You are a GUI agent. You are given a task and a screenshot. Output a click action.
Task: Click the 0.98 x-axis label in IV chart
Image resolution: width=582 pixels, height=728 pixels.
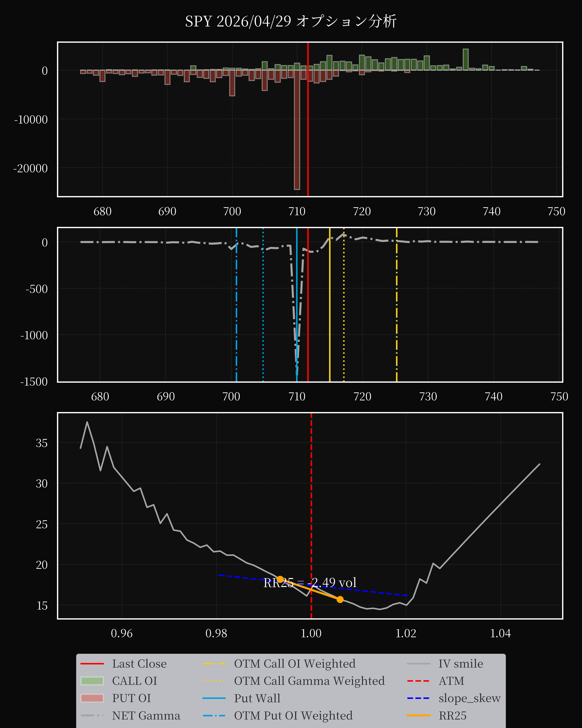tap(216, 633)
